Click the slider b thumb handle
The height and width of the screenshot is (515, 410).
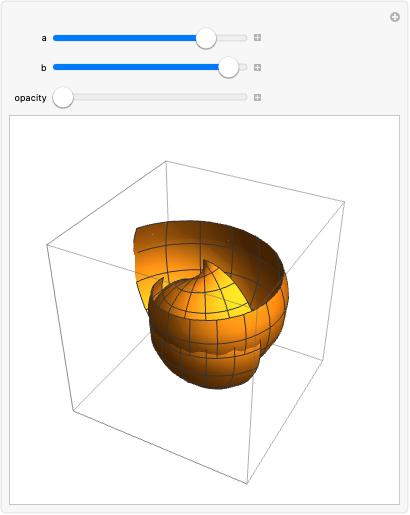pos(228,68)
